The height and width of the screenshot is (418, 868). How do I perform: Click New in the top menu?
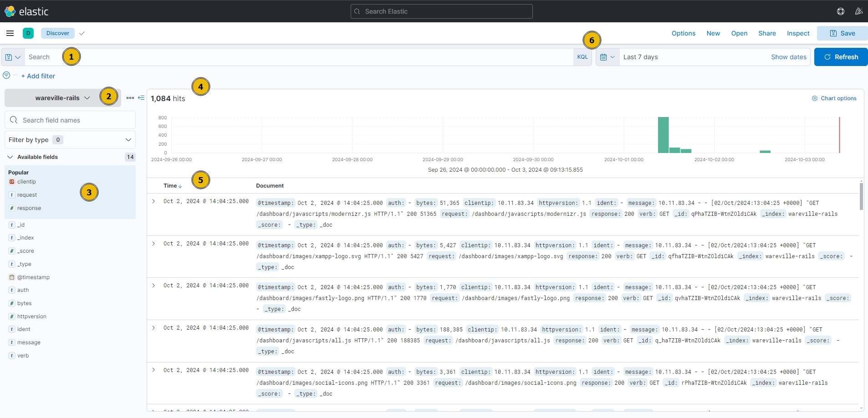[713, 33]
